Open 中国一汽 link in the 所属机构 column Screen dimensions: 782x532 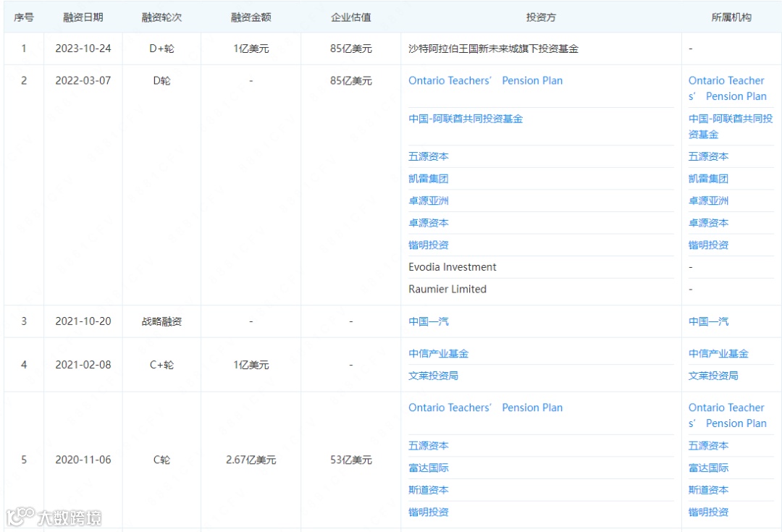click(708, 321)
